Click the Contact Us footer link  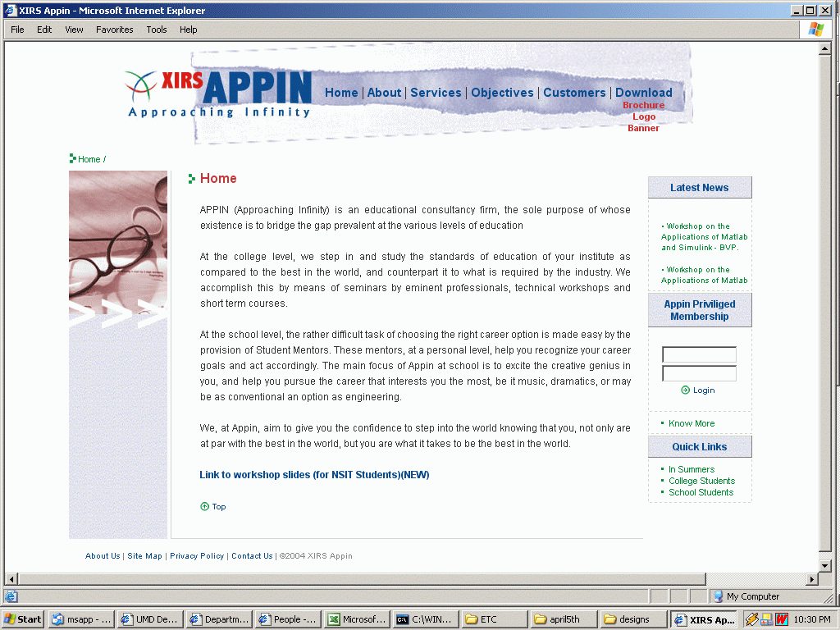coord(252,556)
